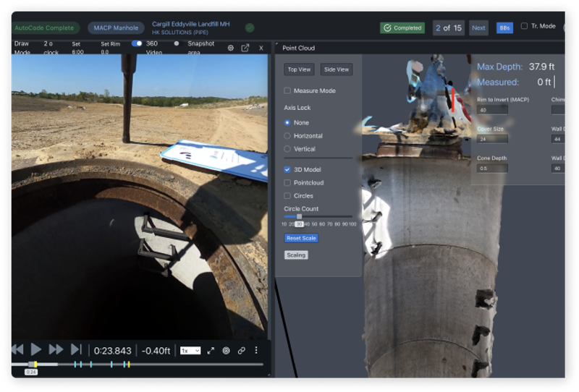This screenshot has height=392, width=579.
Task: Open playback speed 1x dropdown
Action: (190, 351)
